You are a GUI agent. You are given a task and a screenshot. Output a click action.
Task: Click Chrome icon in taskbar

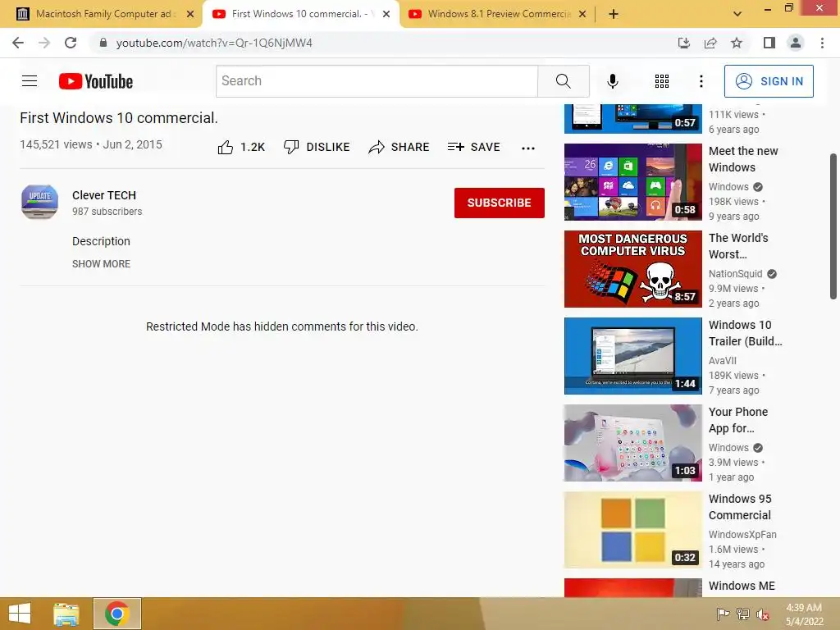tap(117, 614)
